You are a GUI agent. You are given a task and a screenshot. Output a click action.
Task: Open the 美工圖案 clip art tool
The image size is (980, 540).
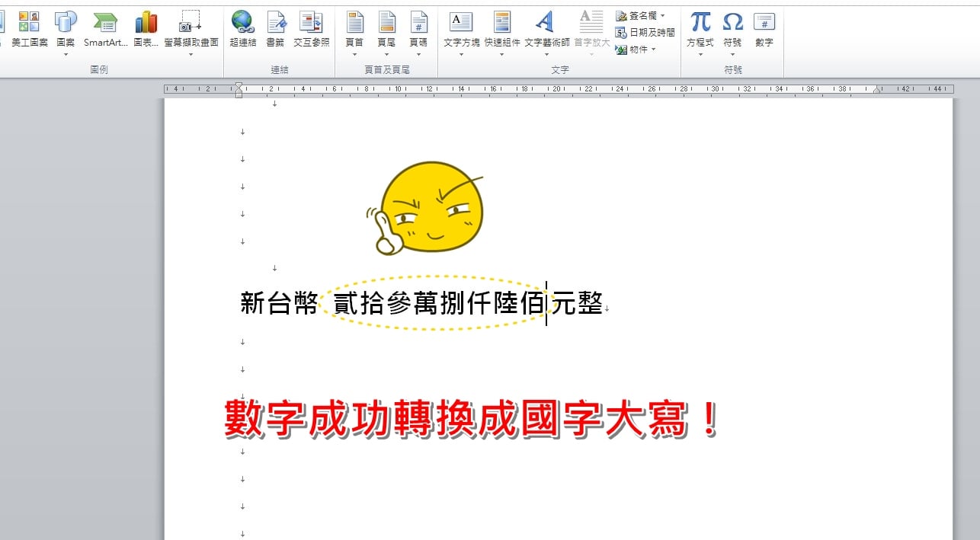pos(29,30)
